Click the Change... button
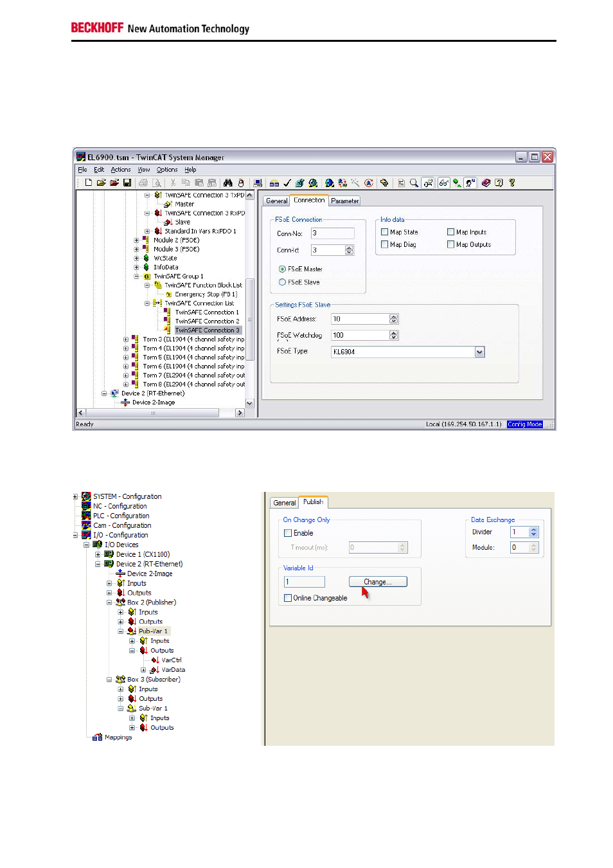Screen dimensions: 613x868 click(378, 582)
